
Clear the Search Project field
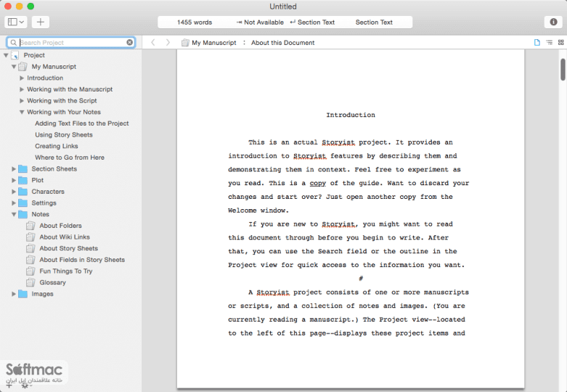click(x=129, y=42)
